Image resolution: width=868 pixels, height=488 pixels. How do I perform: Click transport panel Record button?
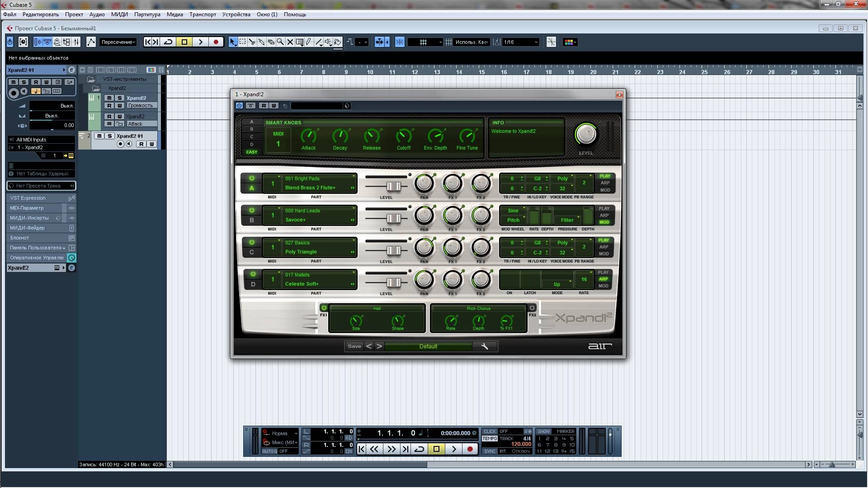[x=470, y=449]
